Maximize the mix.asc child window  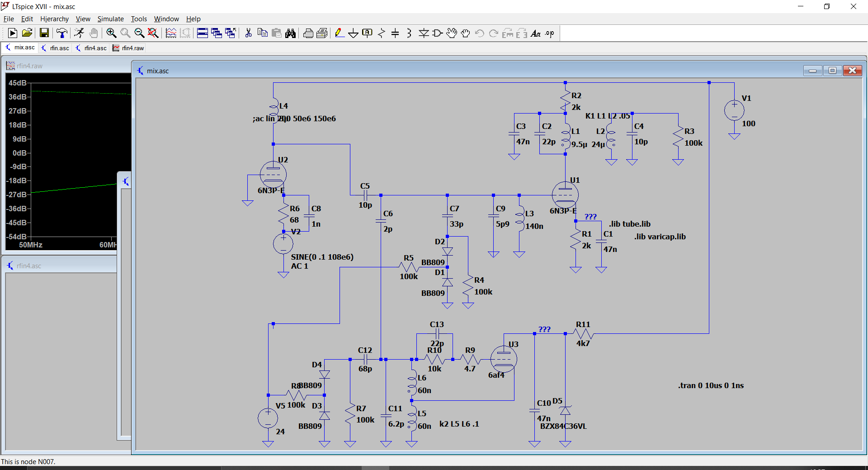(x=832, y=71)
